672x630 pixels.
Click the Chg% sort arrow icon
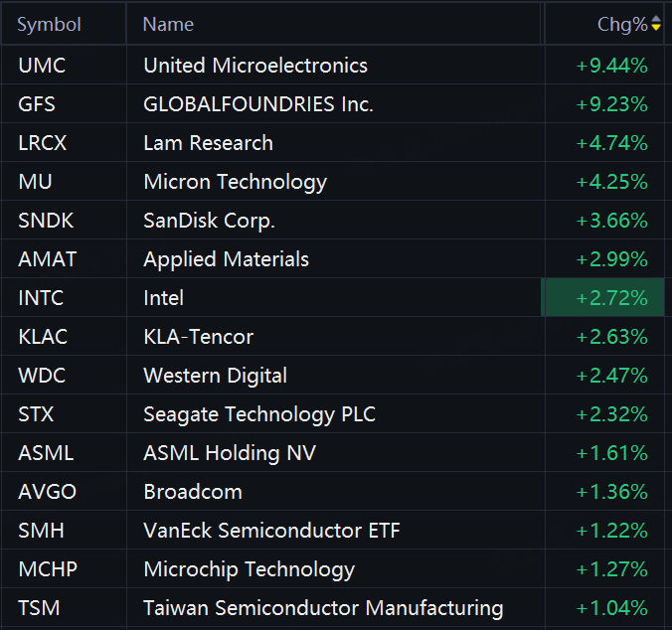656,25
